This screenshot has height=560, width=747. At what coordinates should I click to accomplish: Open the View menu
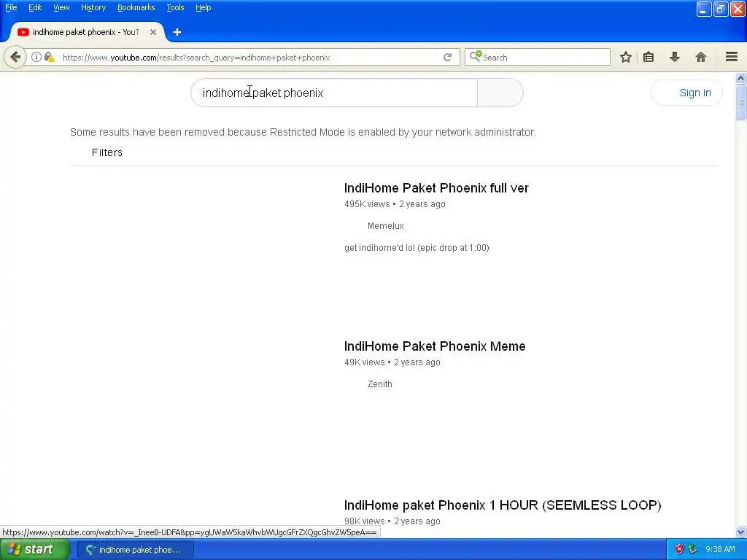(x=61, y=7)
